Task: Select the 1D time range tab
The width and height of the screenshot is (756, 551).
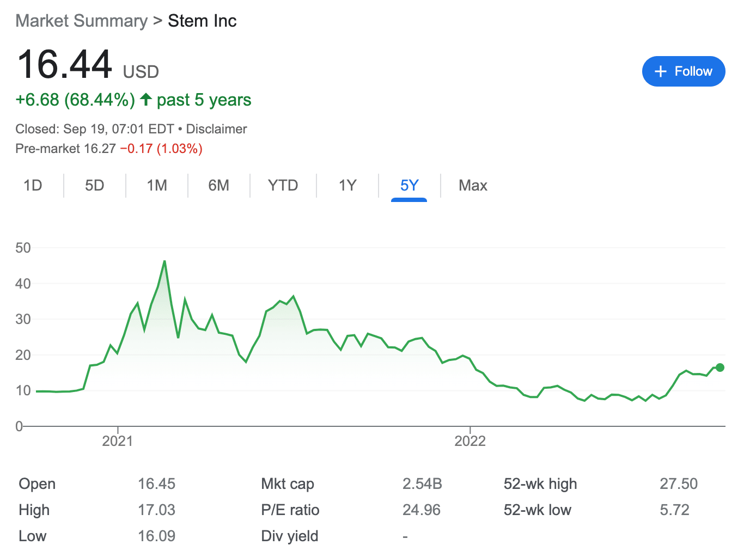Action: (33, 186)
